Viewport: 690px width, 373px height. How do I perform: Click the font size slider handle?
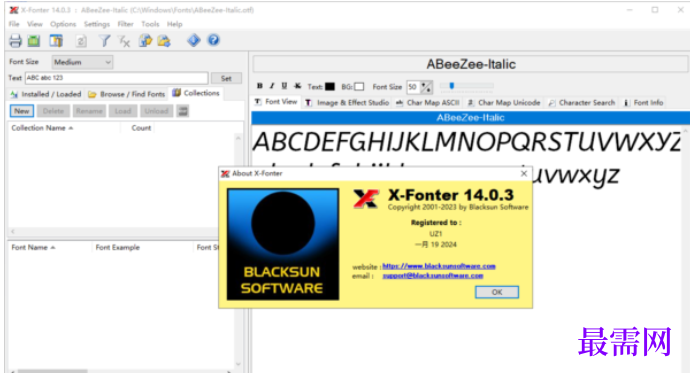[451, 86]
